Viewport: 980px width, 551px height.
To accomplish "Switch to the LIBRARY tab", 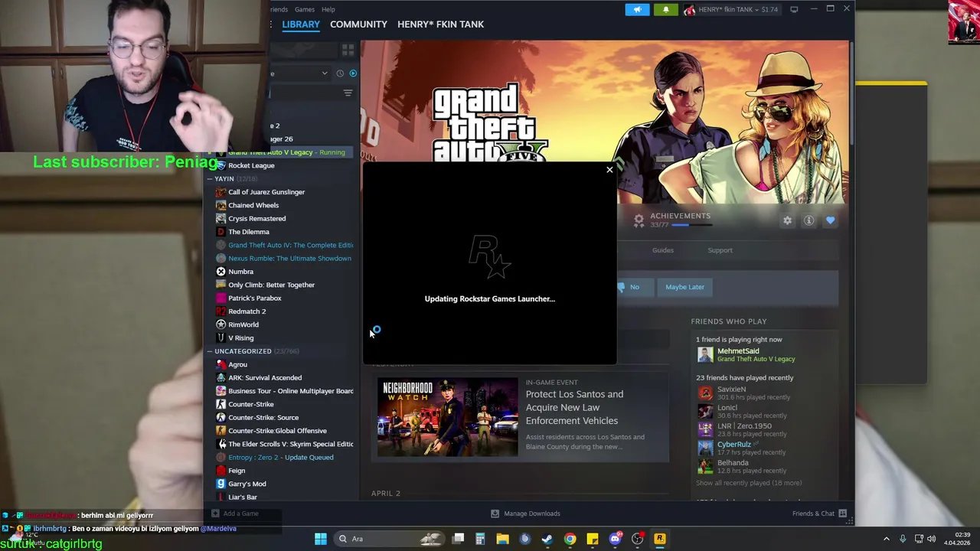I will point(301,24).
